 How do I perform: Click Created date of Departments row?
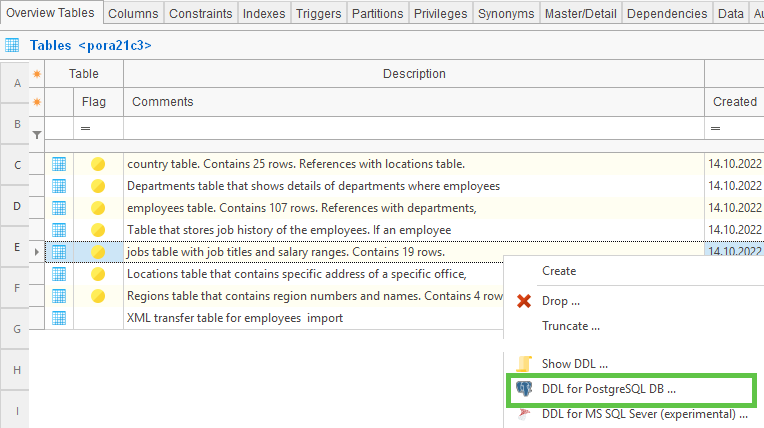[x=735, y=186]
